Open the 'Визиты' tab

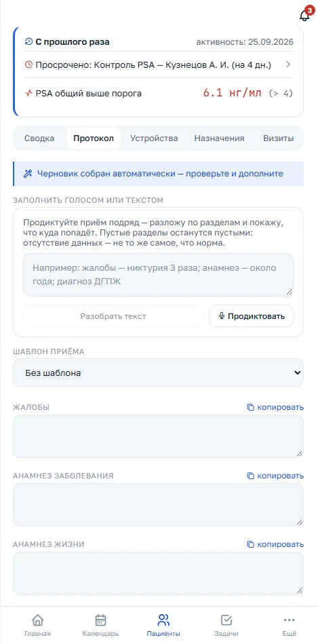(279, 138)
